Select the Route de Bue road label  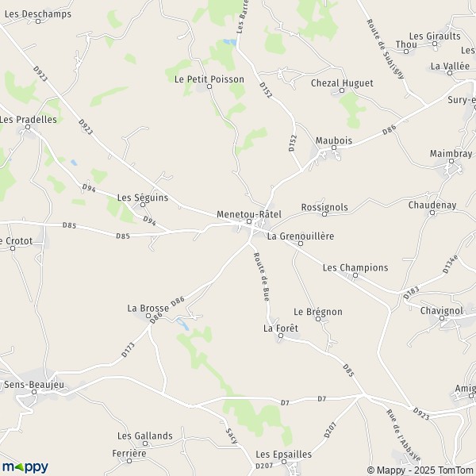coord(262,277)
